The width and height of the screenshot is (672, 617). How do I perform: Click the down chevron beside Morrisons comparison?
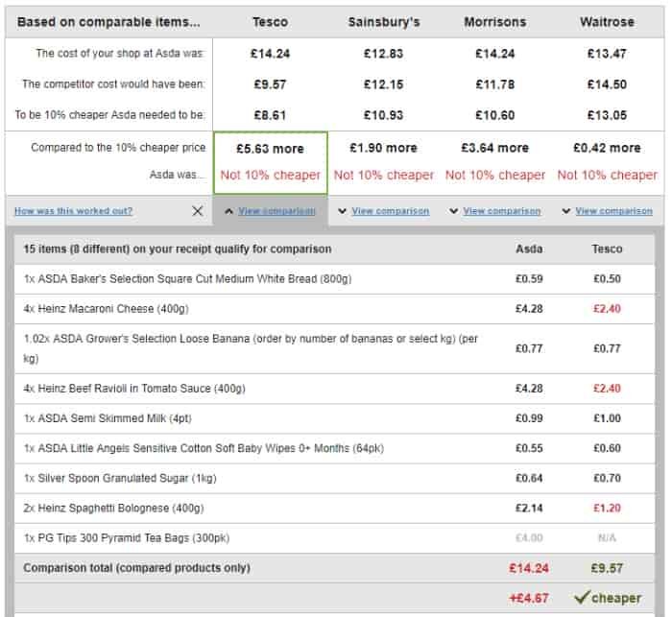coord(453,211)
